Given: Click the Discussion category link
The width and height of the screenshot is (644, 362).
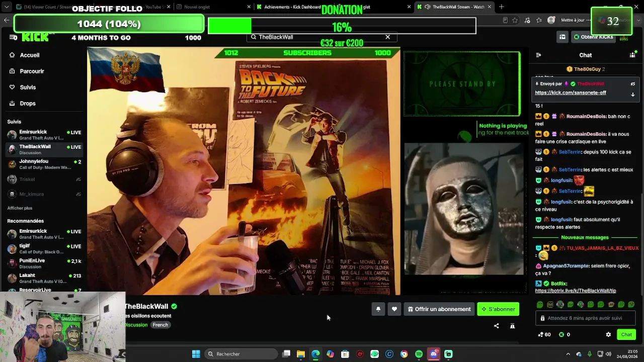Looking at the screenshot, I should coord(136,325).
